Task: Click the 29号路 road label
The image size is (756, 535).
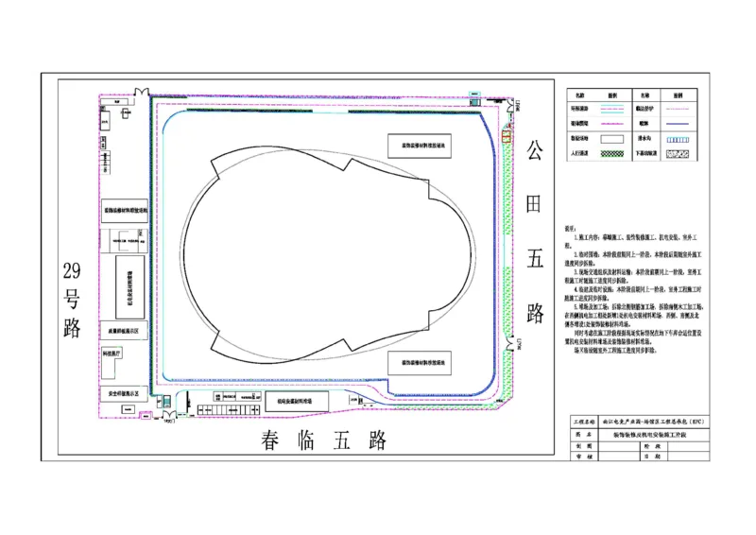Action: click(x=72, y=300)
